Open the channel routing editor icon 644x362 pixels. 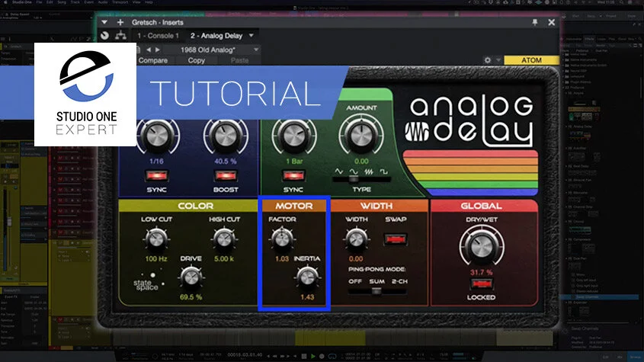120,36
